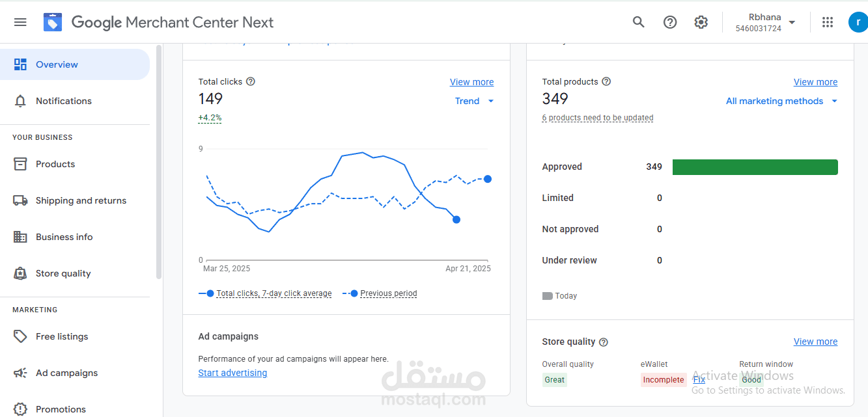Click the green Approved progress bar
Screen dimensions: 868x417
755,167
